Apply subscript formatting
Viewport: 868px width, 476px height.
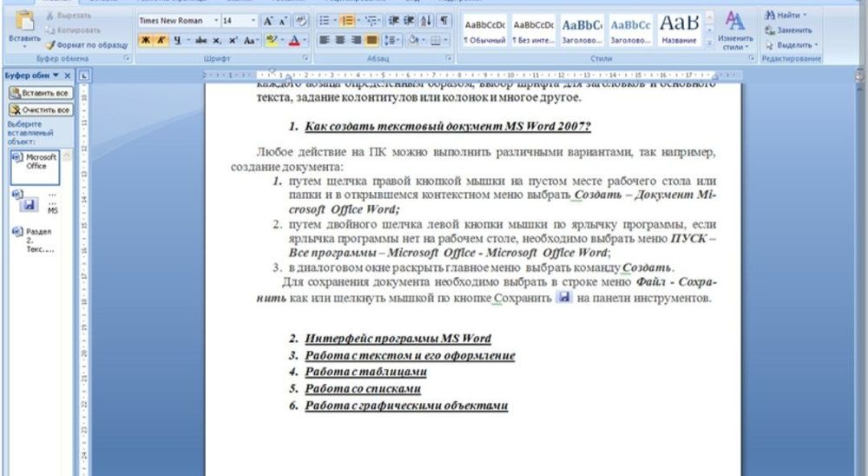217,41
